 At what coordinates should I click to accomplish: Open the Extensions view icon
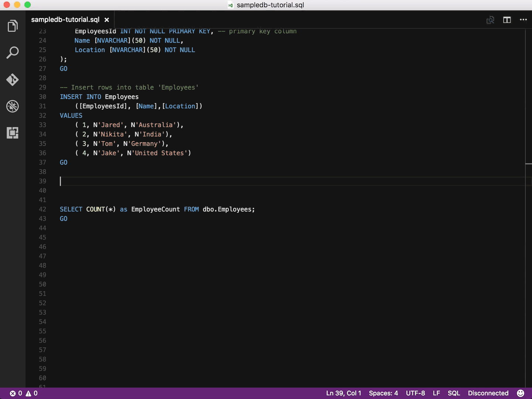pos(13,133)
